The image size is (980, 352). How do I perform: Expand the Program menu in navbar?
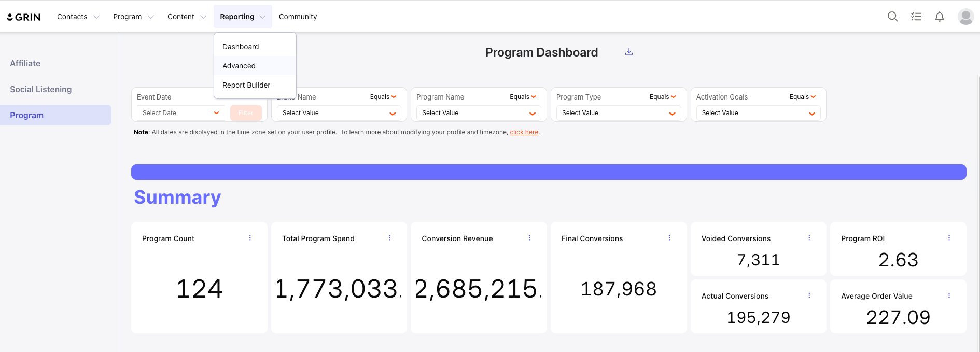point(133,17)
